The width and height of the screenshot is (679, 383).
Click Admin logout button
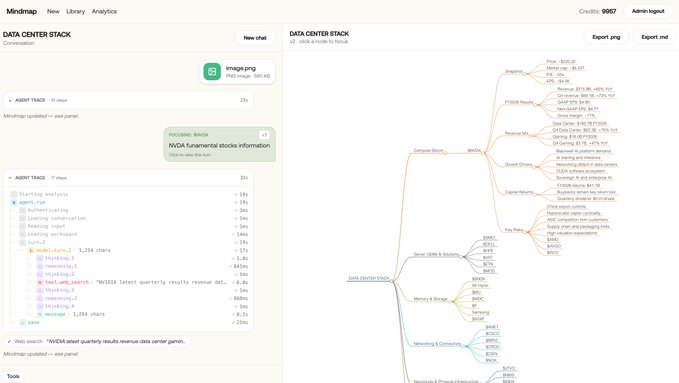click(x=648, y=11)
